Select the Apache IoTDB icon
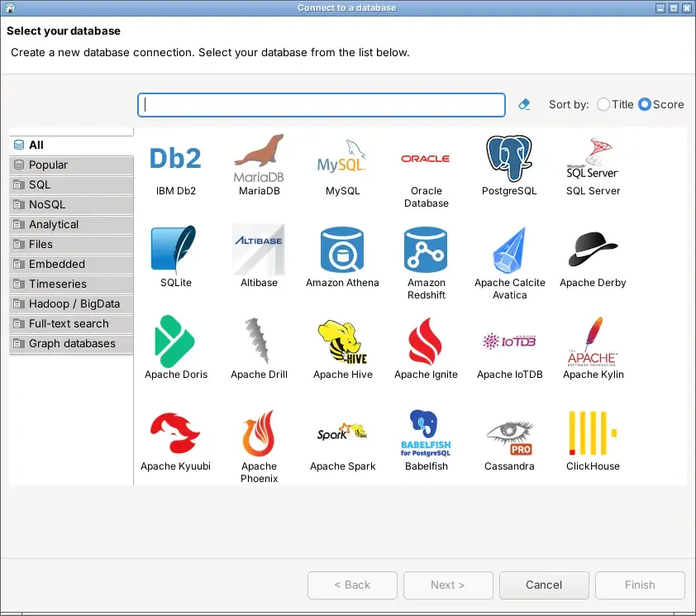 coord(509,341)
